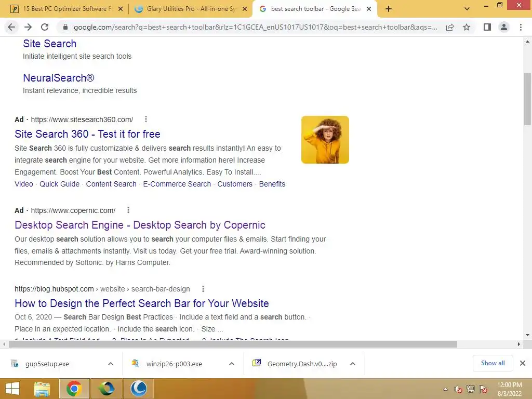The height and width of the screenshot is (399, 532).
Task: Open the E-Commerce Search sitelink
Action: (177, 184)
